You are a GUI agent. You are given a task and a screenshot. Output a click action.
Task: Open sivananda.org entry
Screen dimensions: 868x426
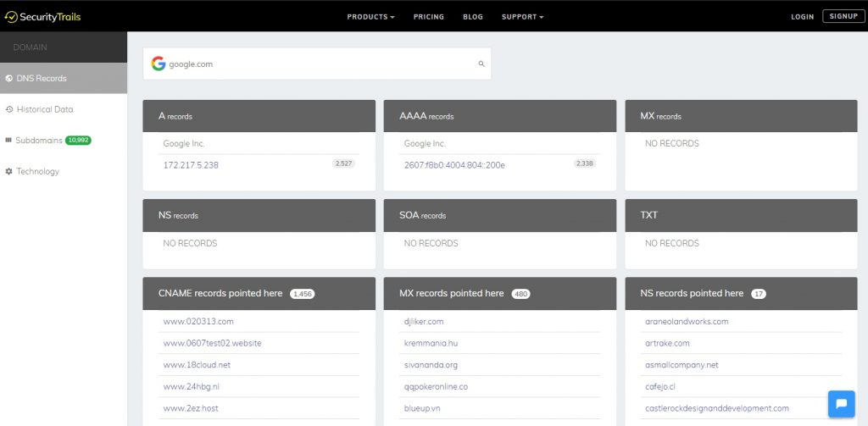(431, 365)
